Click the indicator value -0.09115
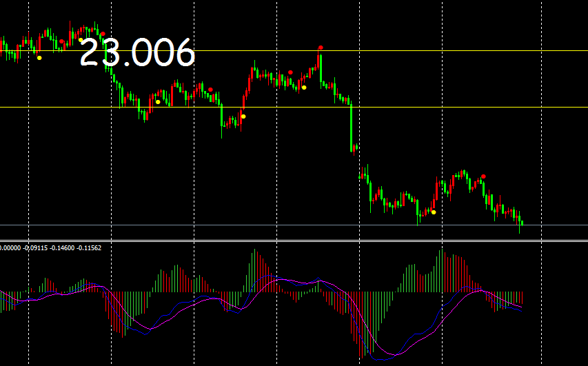 pyautogui.click(x=35, y=248)
